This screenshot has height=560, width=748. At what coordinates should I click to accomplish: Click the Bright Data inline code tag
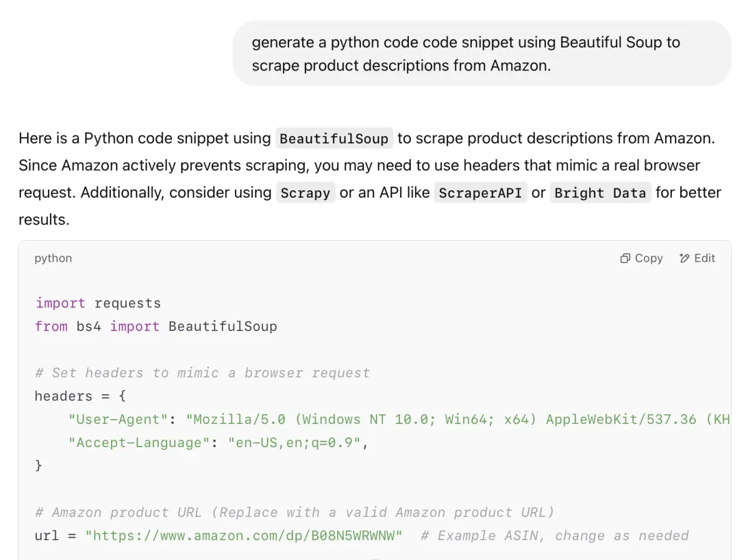(x=600, y=193)
